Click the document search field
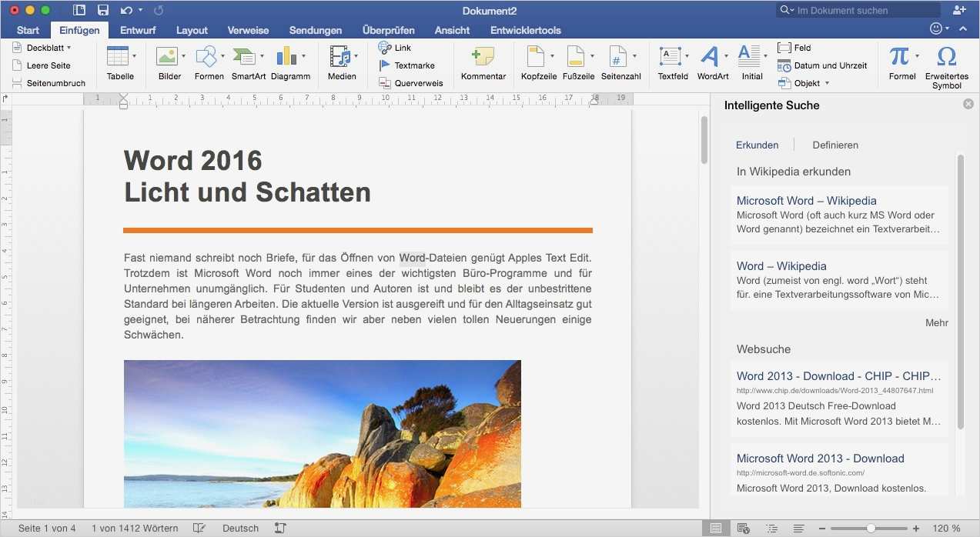The image size is (980, 537). pos(857,10)
